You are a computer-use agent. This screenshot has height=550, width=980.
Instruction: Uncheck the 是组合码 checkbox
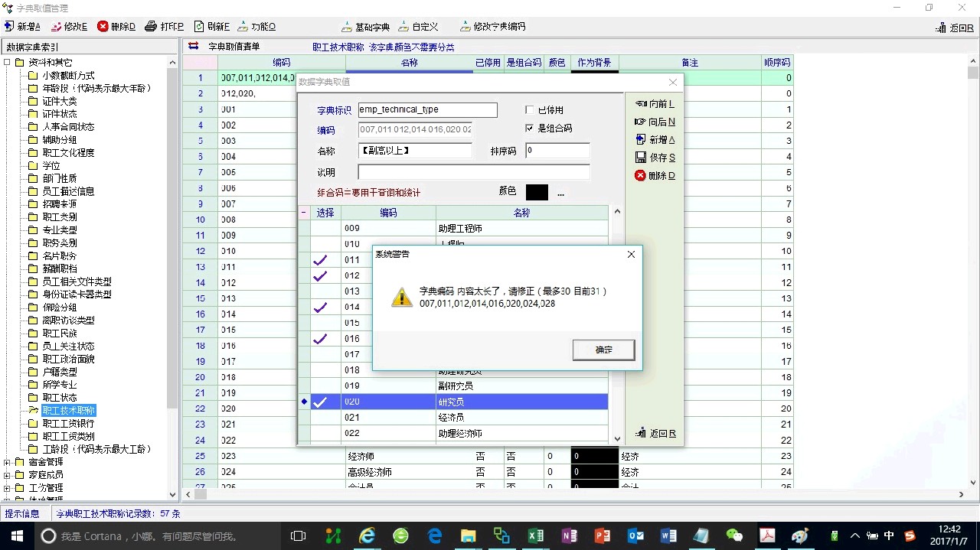(x=530, y=129)
